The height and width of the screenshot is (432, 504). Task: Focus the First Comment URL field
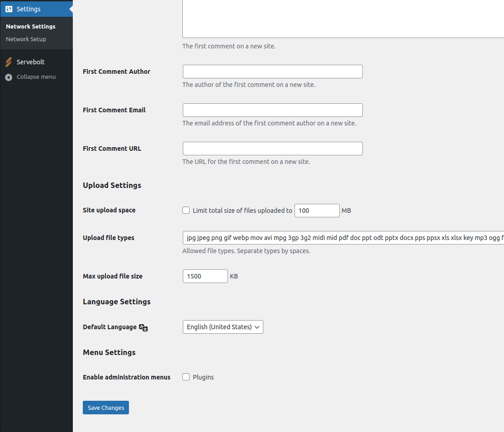click(x=272, y=149)
